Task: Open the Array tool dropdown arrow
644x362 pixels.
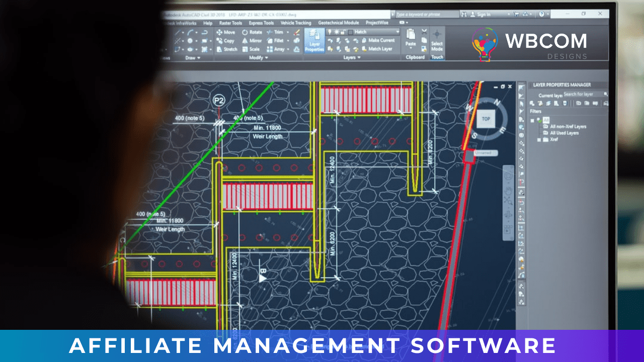Action: [x=287, y=49]
